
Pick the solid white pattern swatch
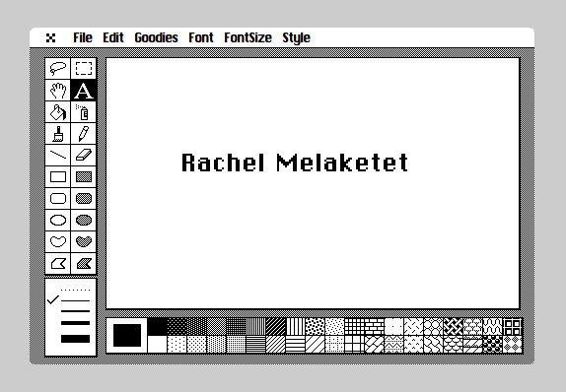[157, 344]
